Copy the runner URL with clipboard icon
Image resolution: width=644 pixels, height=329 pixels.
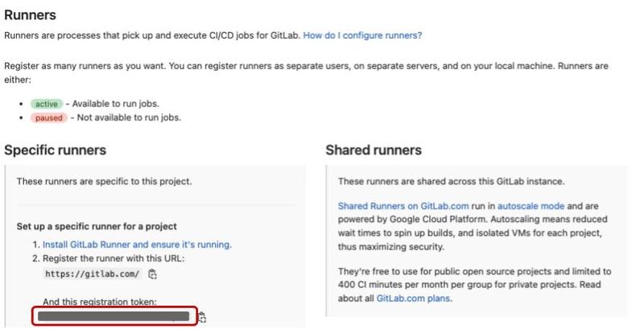152,274
